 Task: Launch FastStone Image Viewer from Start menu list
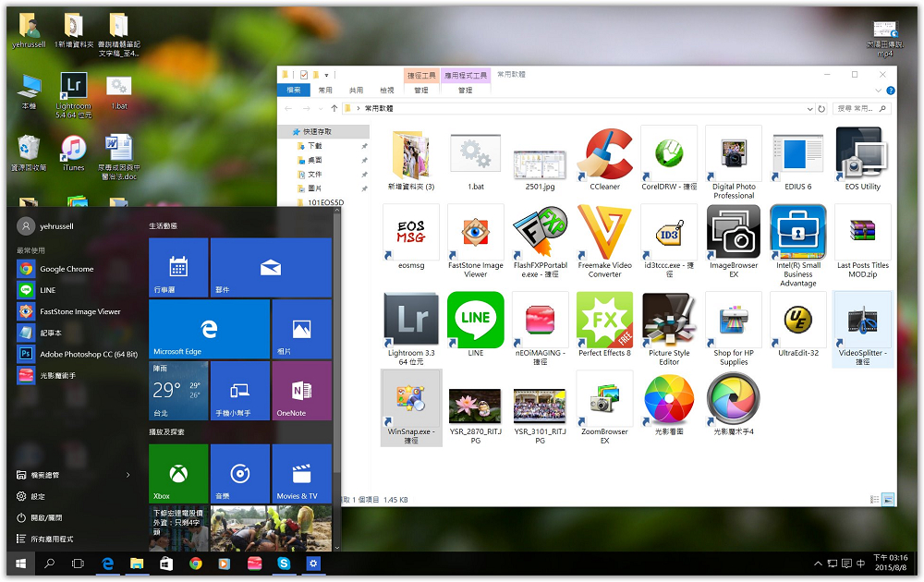pyautogui.click(x=78, y=311)
